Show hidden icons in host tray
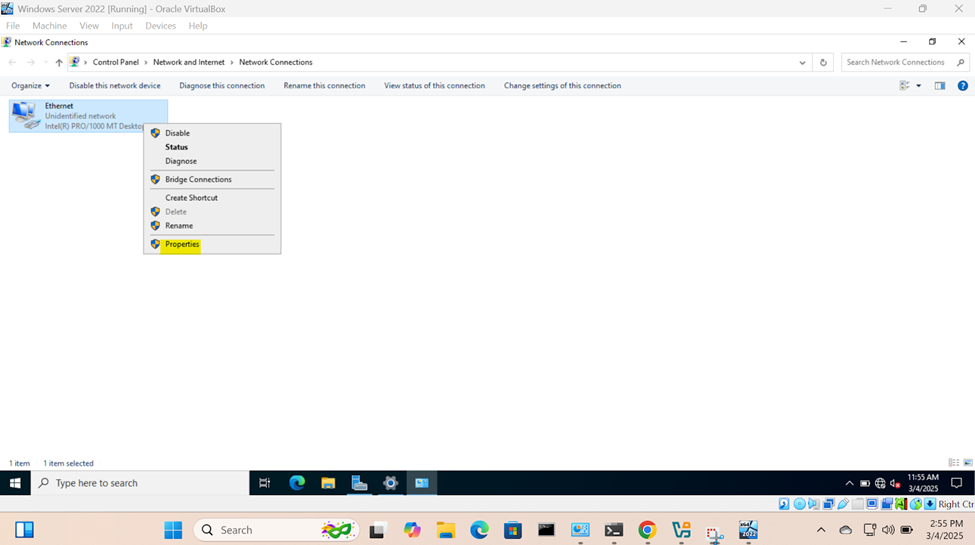The width and height of the screenshot is (975, 545). (x=821, y=530)
